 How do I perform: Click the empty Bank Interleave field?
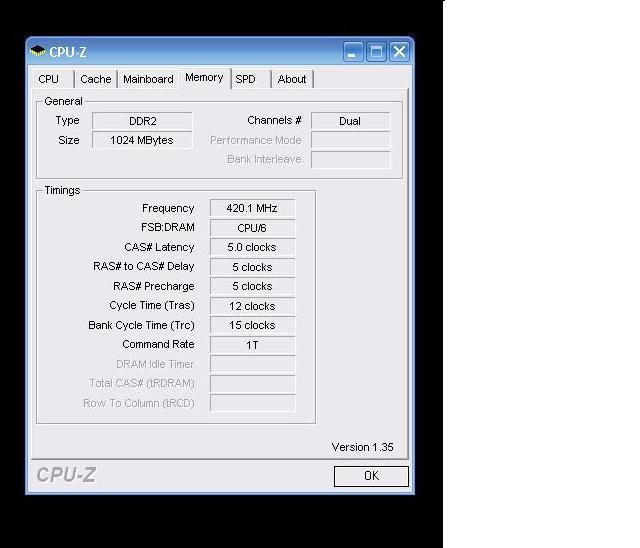point(350,160)
